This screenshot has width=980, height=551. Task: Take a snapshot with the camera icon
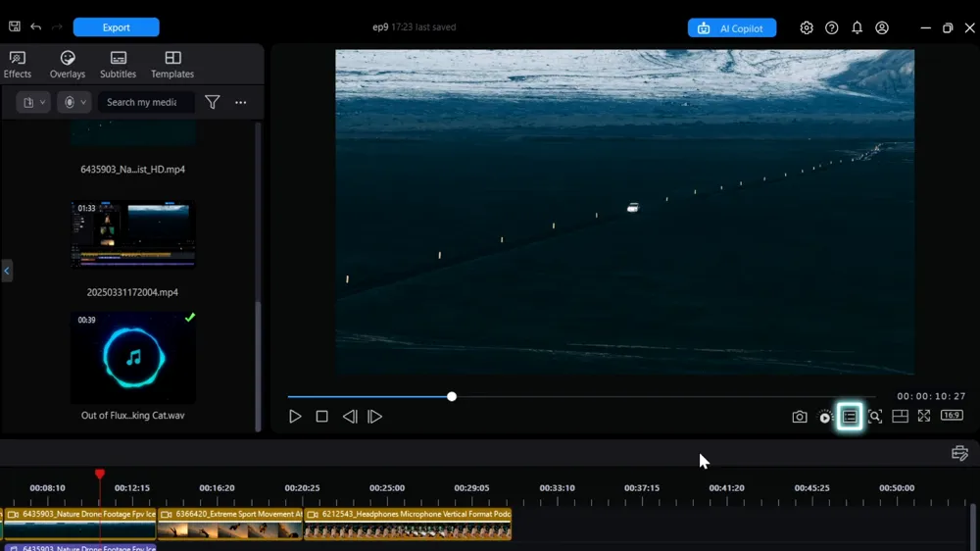click(800, 417)
